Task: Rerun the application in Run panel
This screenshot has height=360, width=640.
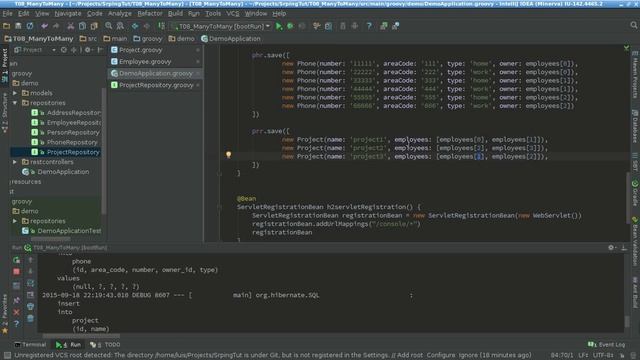Action: tap(16, 260)
